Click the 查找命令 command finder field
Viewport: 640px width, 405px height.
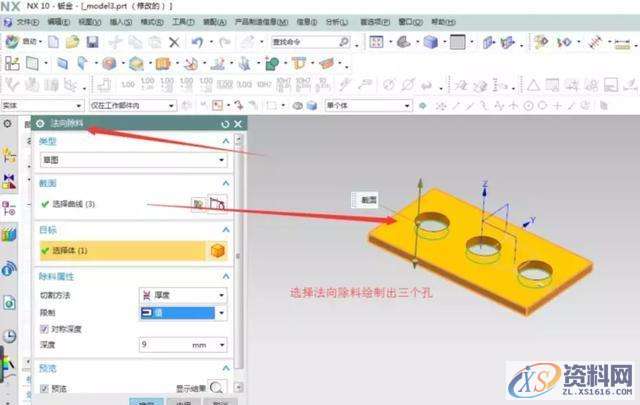coord(310,42)
